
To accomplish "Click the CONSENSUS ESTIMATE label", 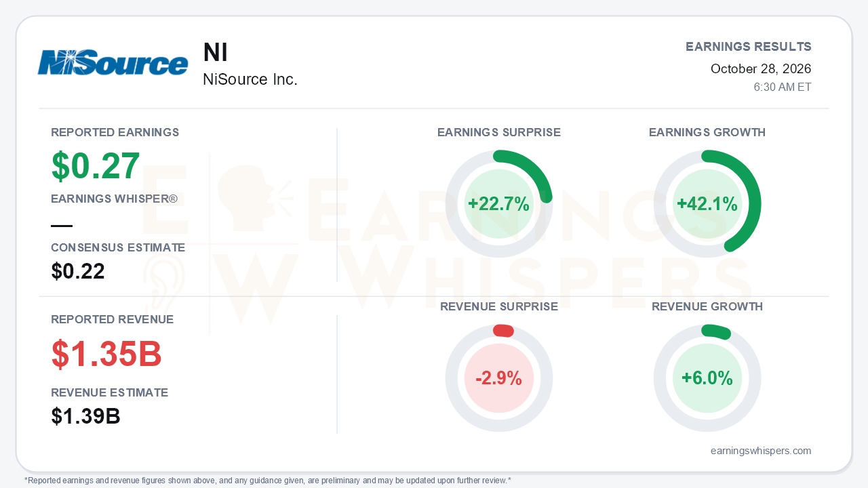I will (x=118, y=247).
